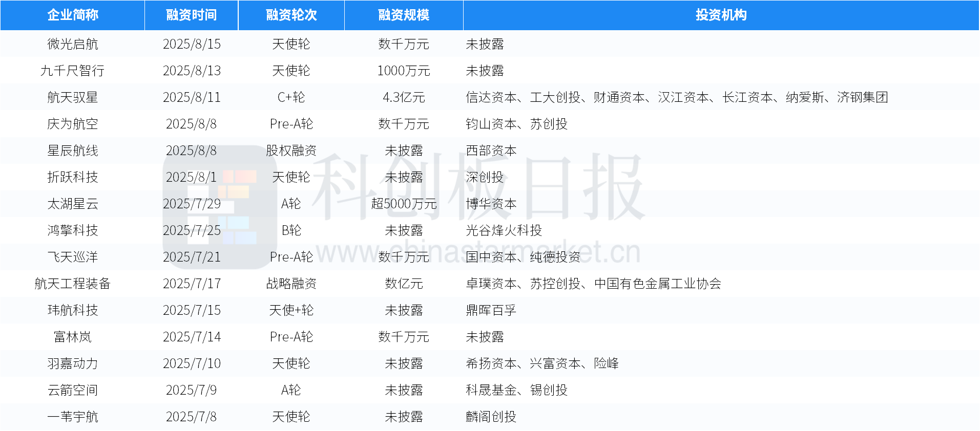Select the 战略融资 round cell
The height and width of the screenshot is (431, 980).
(291, 284)
